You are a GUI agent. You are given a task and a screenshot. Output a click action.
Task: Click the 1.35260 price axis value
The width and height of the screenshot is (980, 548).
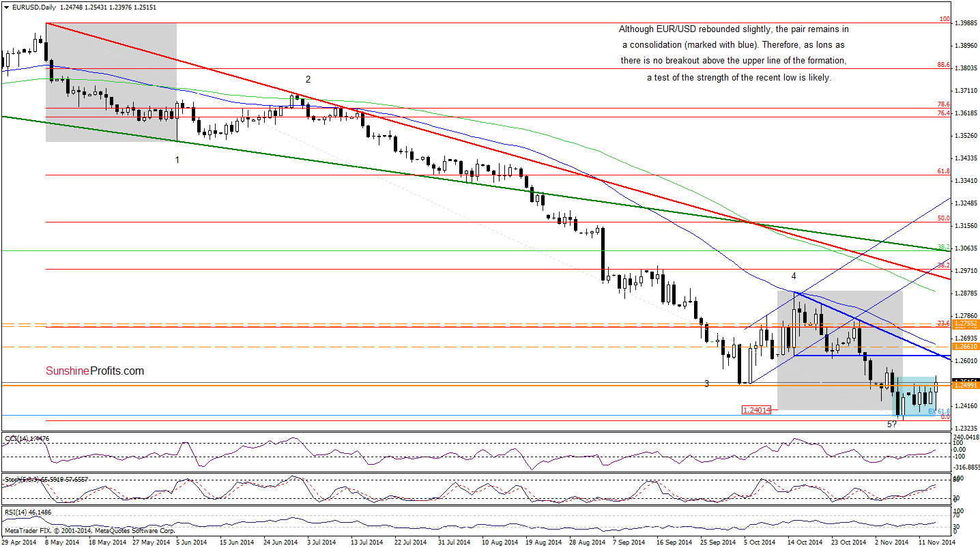[x=967, y=136]
